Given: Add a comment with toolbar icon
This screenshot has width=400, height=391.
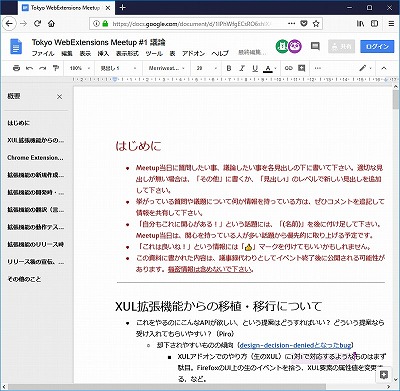Looking at the screenshot, I should tap(302, 68).
